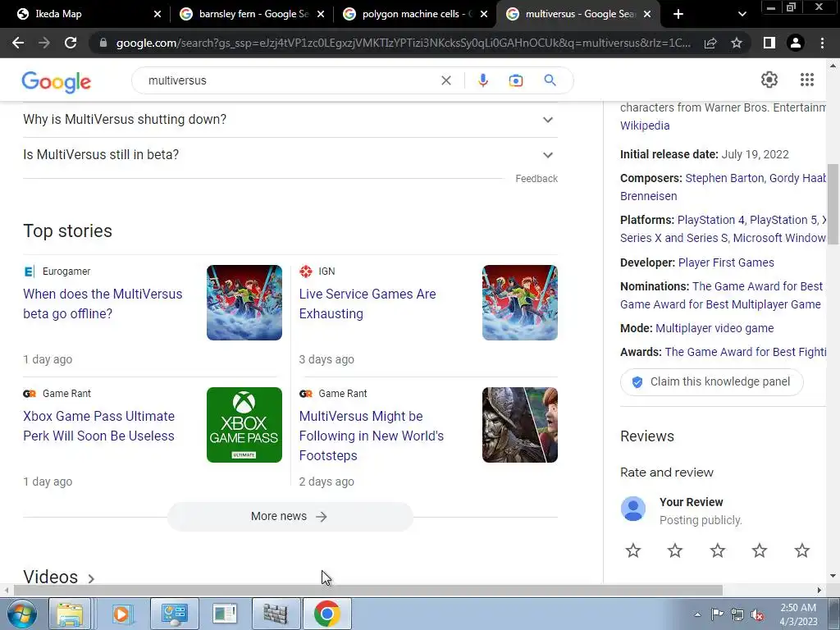Click the More news button
The height and width of the screenshot is (630, 840).
click(x=290, y=517)
